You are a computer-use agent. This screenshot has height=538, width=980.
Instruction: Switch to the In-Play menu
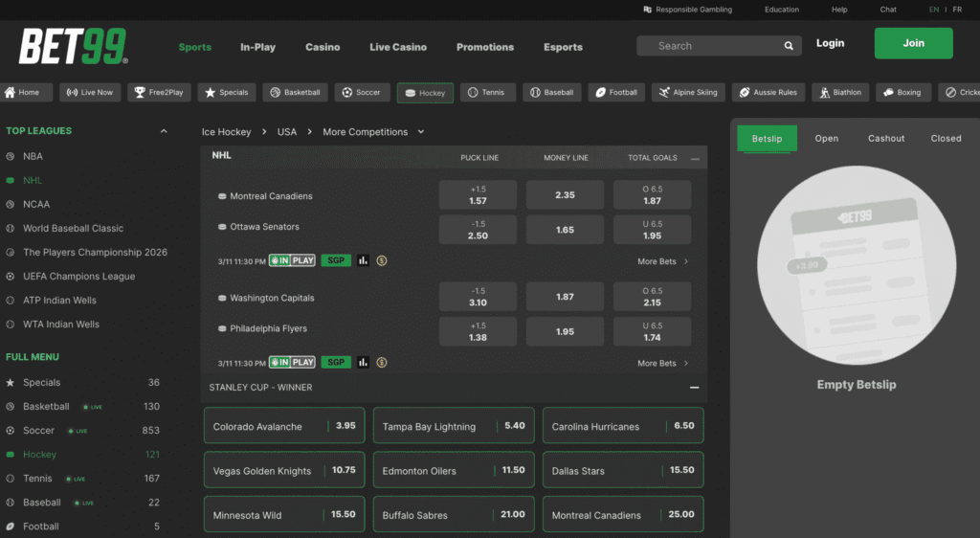257,47
